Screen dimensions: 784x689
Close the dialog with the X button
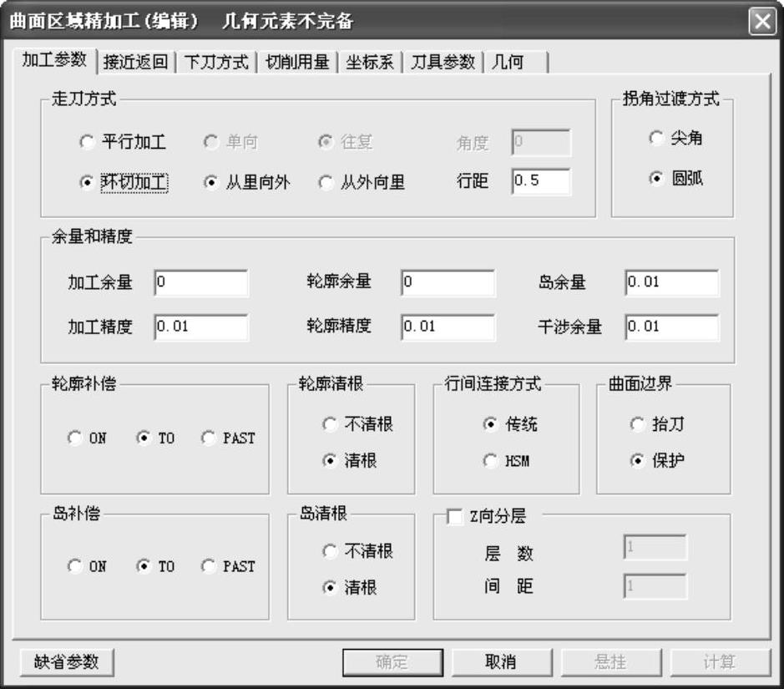[761, 22]
